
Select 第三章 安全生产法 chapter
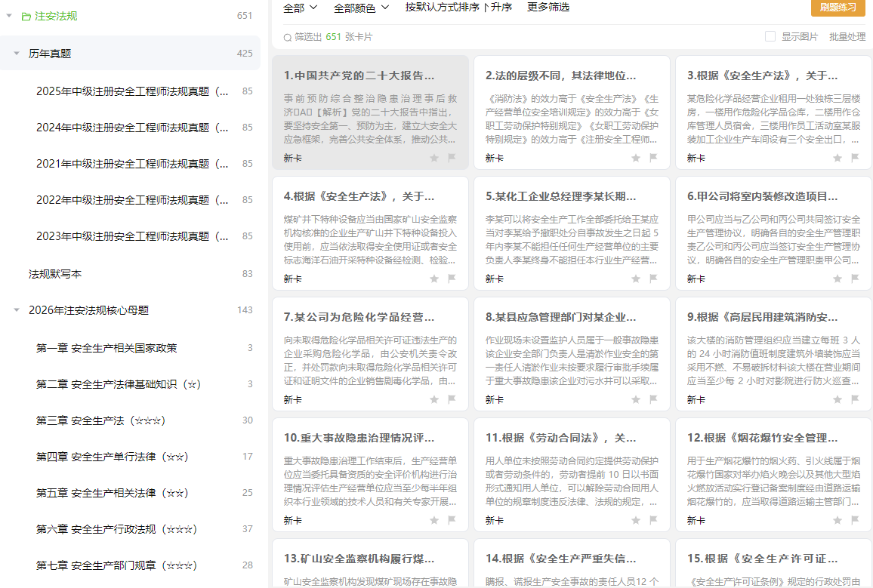point(100,420)
